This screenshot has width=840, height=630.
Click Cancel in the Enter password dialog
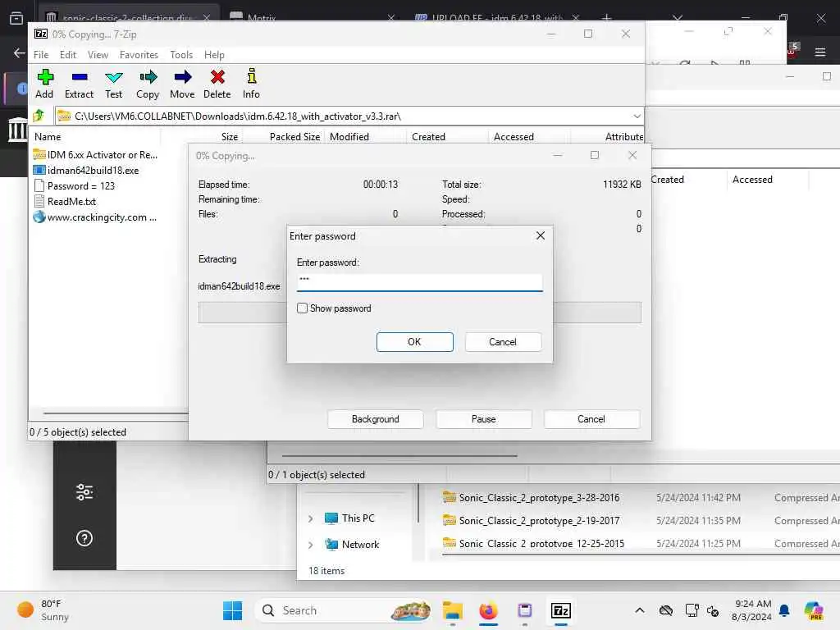(x=503, y=342)
